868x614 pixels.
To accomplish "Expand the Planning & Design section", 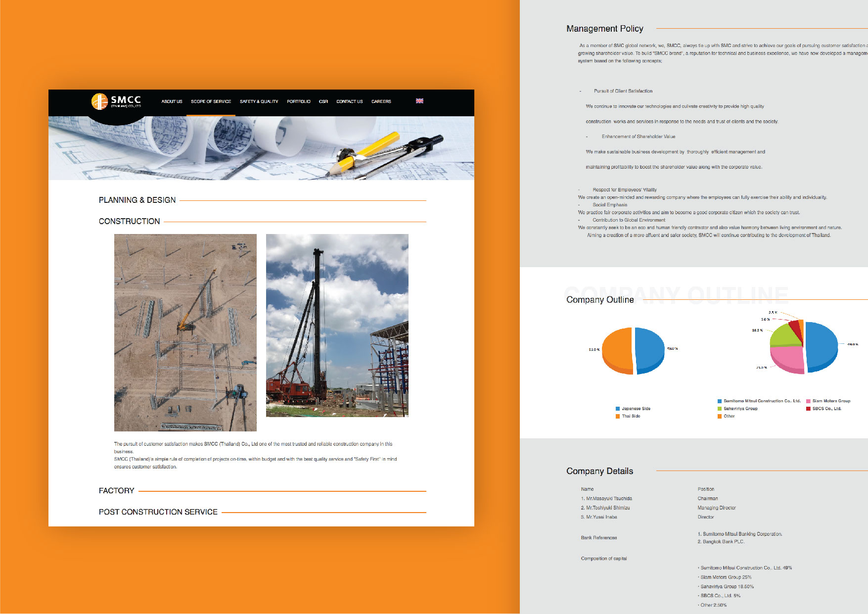I will coord(137,200).
